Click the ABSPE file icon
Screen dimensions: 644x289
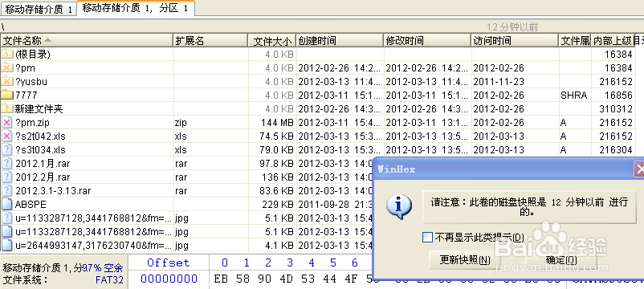(x=6, y=204)
